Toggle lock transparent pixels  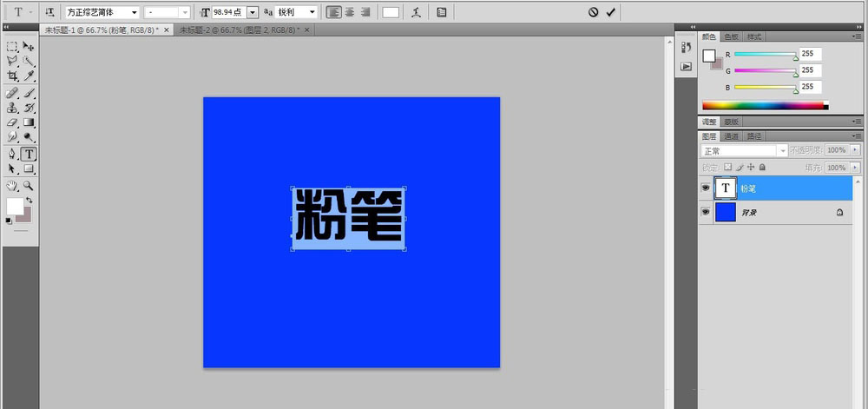click(x=728, y=167)
